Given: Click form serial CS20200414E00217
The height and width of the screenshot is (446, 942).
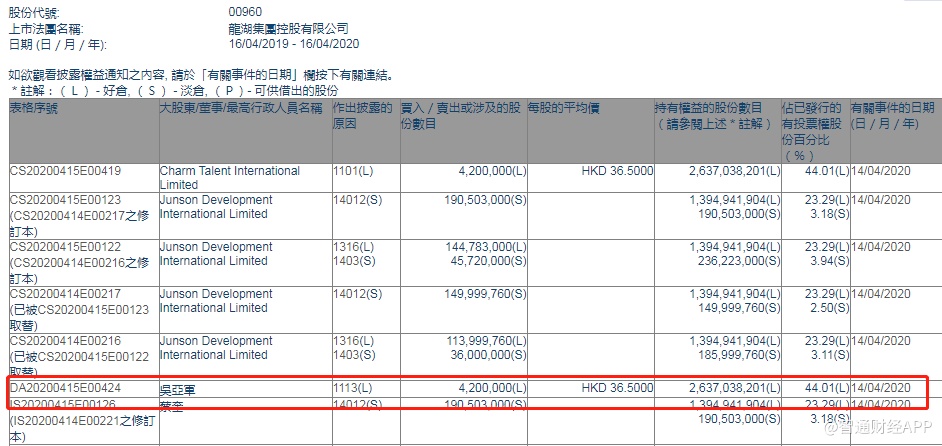Looking at the screenshot, I should coord(65,294).
